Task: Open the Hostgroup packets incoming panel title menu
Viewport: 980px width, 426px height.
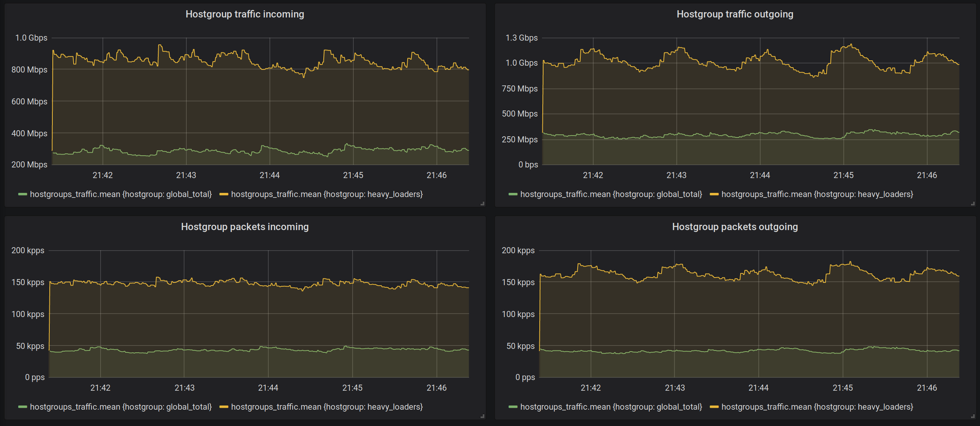Action: [244, 227]
